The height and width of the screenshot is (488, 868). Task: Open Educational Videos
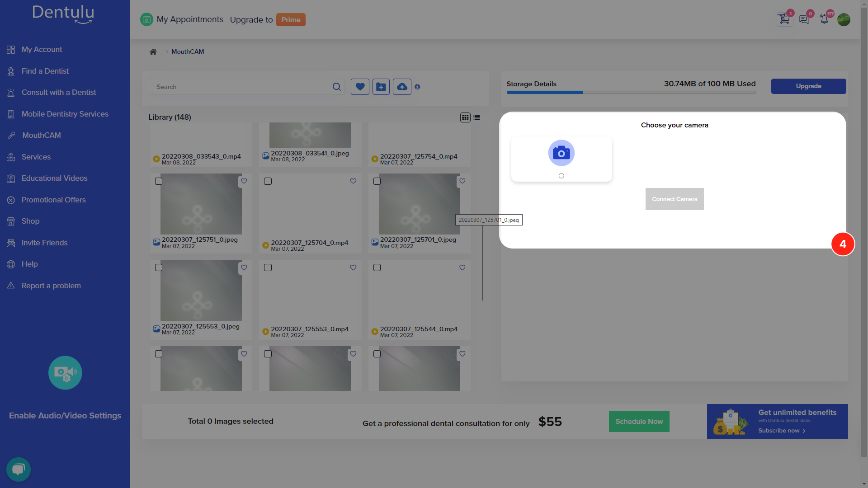[x=54, y=178]
